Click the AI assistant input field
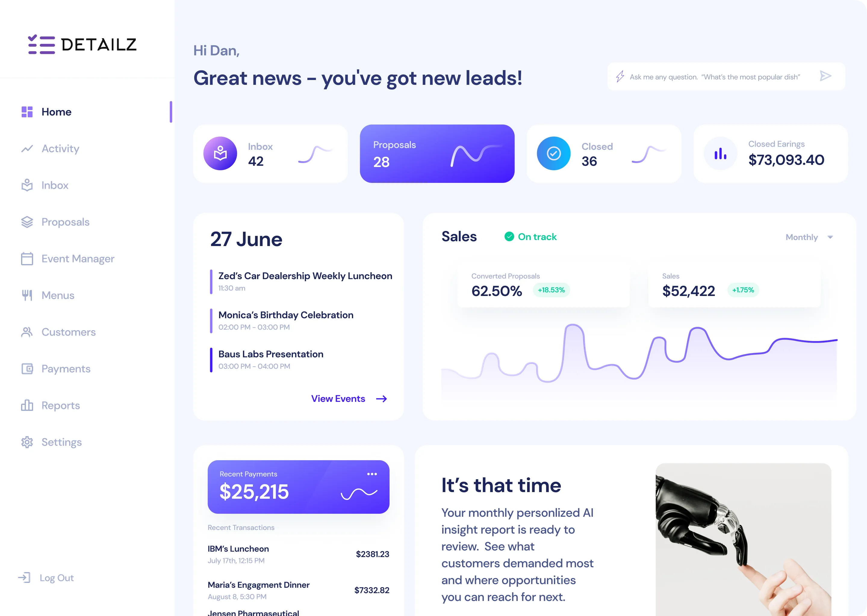867x616 pixels. (722, 77)
